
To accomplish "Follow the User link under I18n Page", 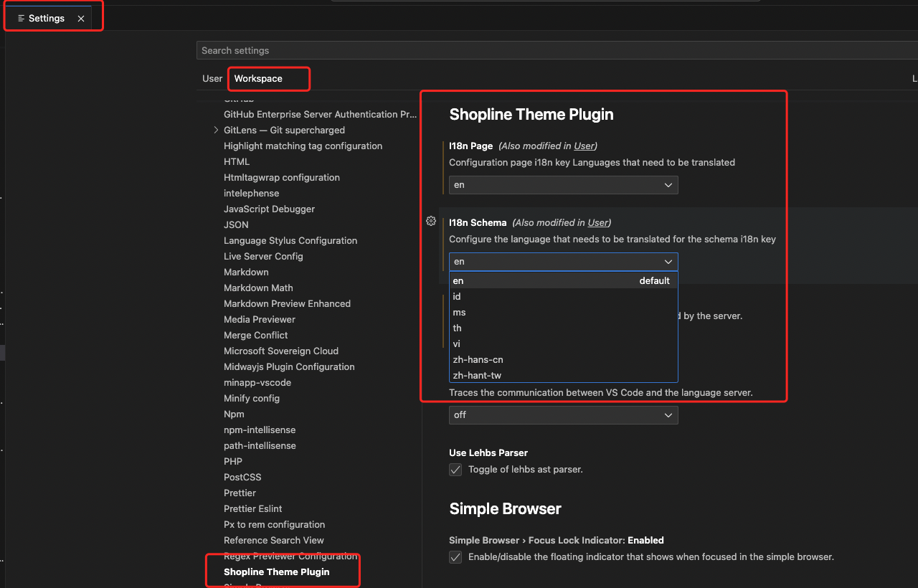I will click(x=584, y=146).
